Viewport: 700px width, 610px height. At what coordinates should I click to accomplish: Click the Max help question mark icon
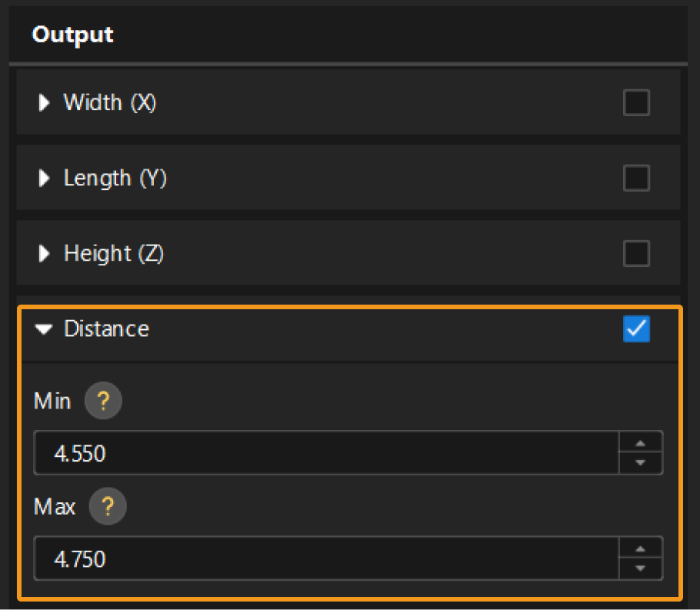pyautogui.click(x=108, y=508)
